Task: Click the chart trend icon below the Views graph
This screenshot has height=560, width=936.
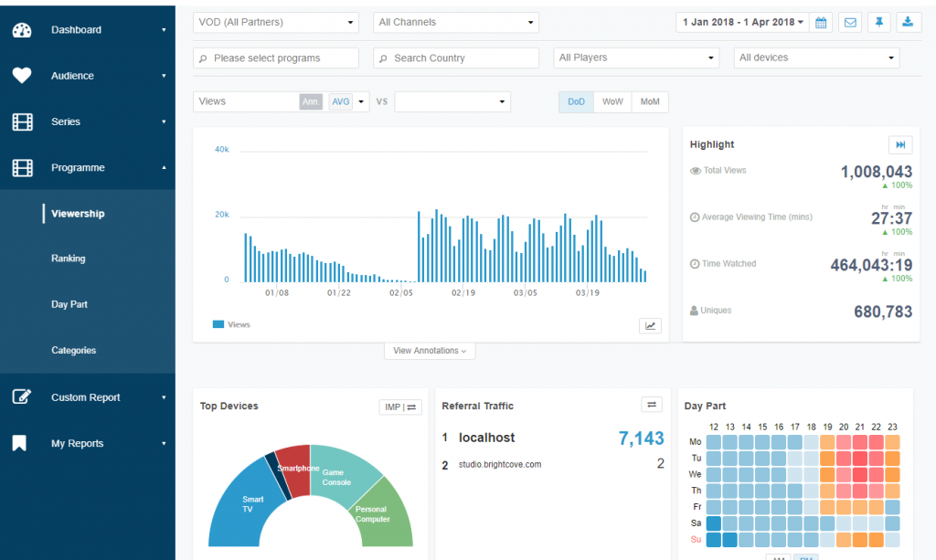Action: tap(650, 325)
